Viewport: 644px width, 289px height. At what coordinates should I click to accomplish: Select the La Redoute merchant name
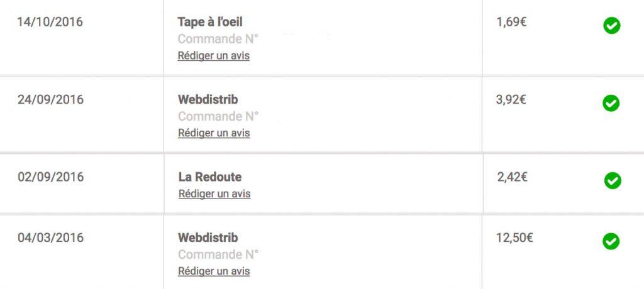tap(210, 177)
